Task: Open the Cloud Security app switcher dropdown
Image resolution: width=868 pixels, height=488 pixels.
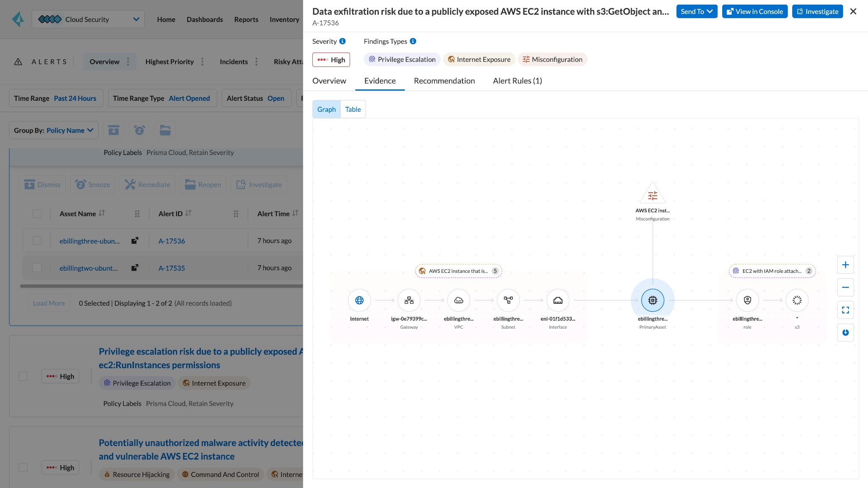Action: (x=88, y=19)
